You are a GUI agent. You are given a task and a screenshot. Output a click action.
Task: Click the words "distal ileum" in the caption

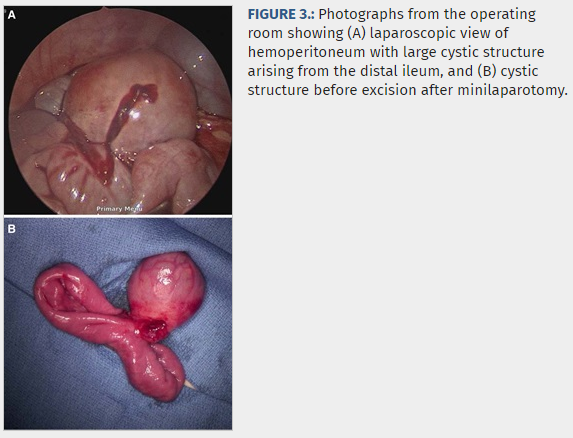point(399,71)
